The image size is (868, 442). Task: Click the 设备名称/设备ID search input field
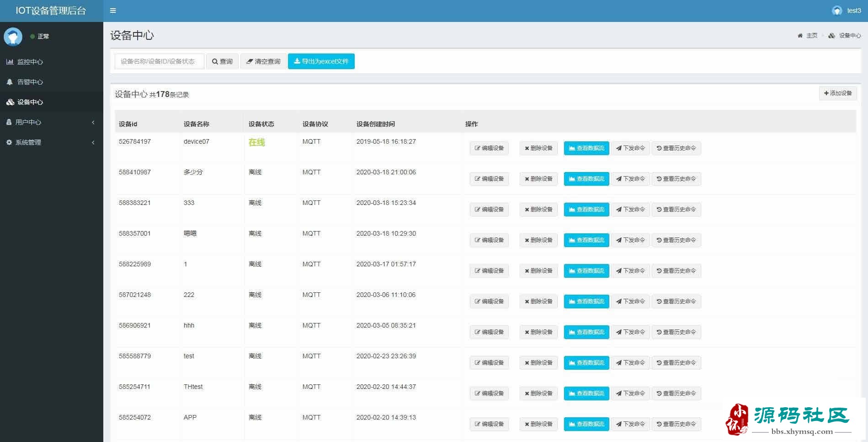pos(160,61)
